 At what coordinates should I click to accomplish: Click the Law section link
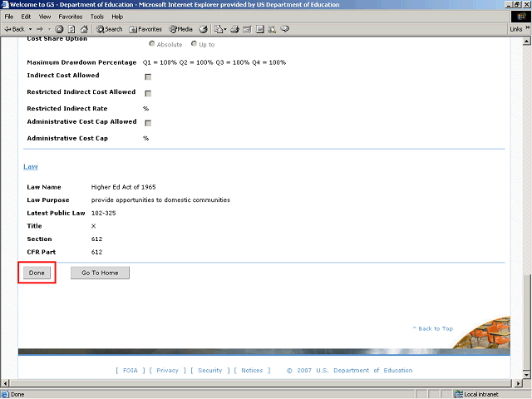[31, 166]
